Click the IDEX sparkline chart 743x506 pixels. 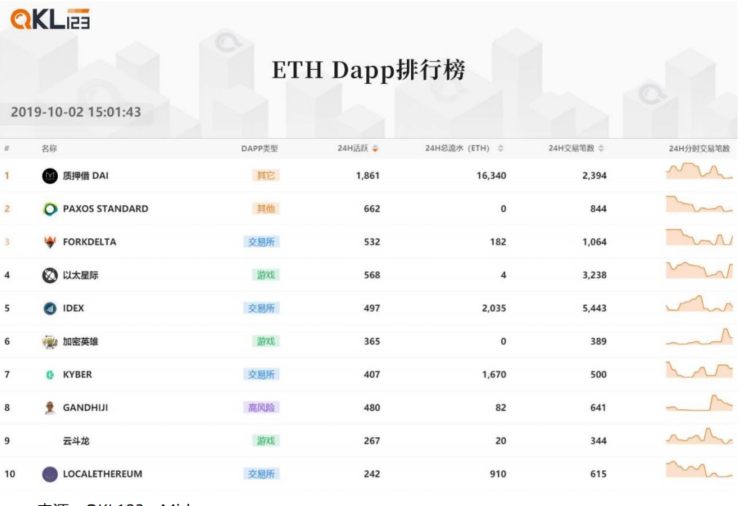699,304
